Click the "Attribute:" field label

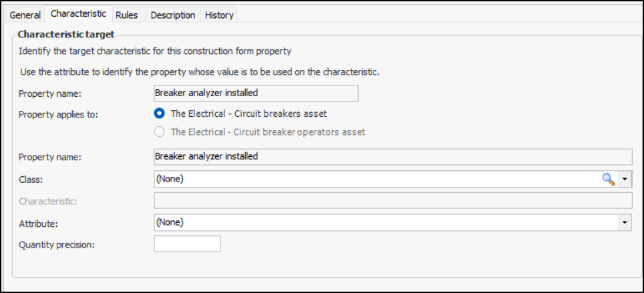39,223
